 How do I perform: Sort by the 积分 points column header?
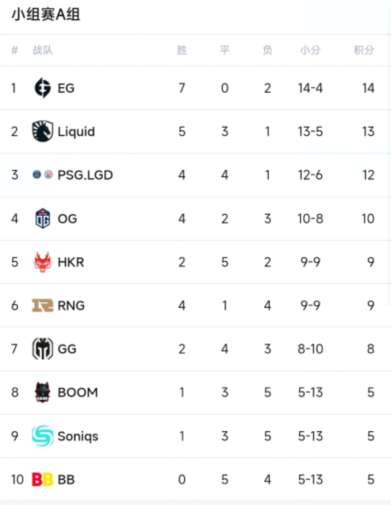pos(364,50)
